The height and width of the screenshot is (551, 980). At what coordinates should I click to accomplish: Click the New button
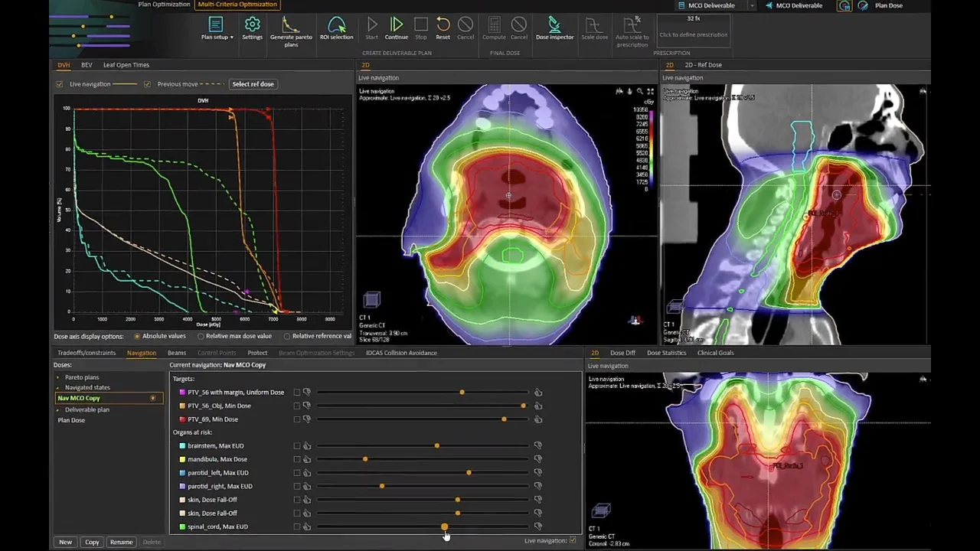[66, 542]
